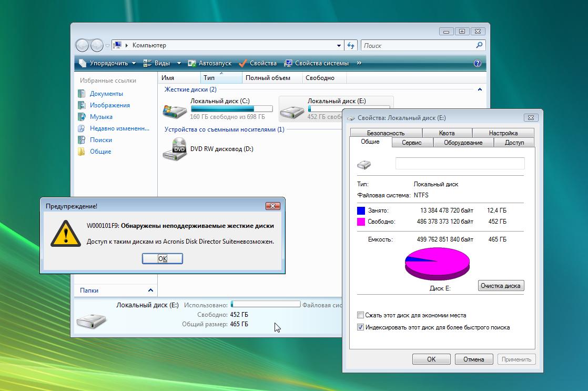Image resolution: width=588 pixels, height=391 pixels.
Task: Switch to the Квота tab
Action: [447, 133]
